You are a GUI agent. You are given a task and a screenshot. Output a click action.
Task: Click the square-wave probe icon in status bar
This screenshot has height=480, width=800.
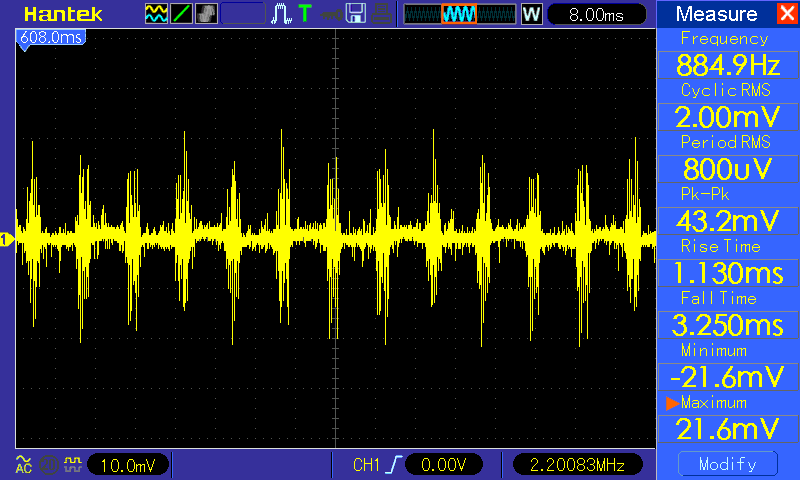point(72,464)
